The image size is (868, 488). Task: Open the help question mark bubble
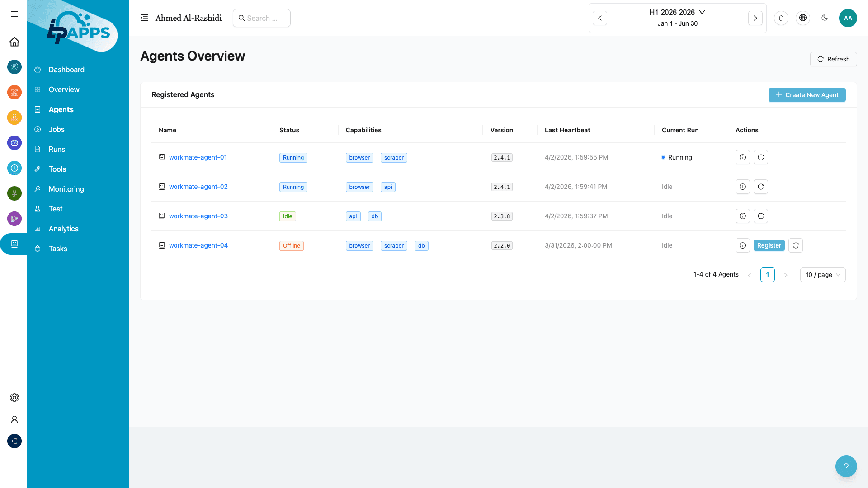click(846, 466)
